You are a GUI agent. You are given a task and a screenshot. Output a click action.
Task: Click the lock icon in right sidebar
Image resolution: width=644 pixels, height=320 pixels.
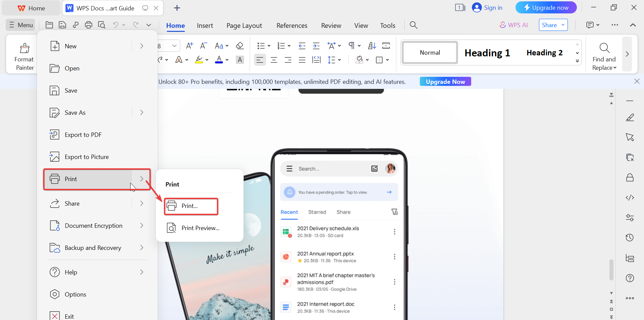tap(630, 177)
